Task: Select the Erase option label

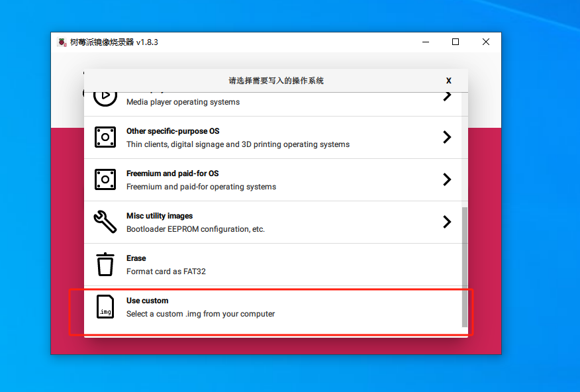Action: pyautogui.click(x=136, y=258)
